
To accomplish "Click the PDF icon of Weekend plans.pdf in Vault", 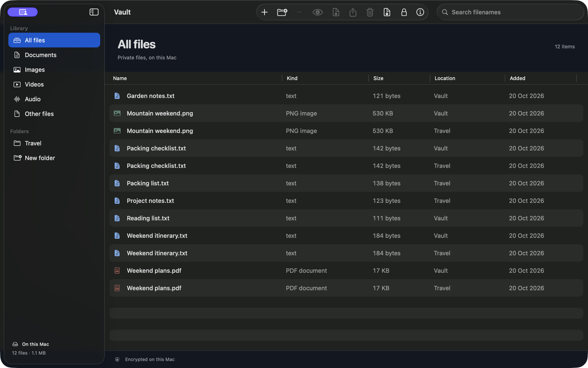I will coord(117,270).
